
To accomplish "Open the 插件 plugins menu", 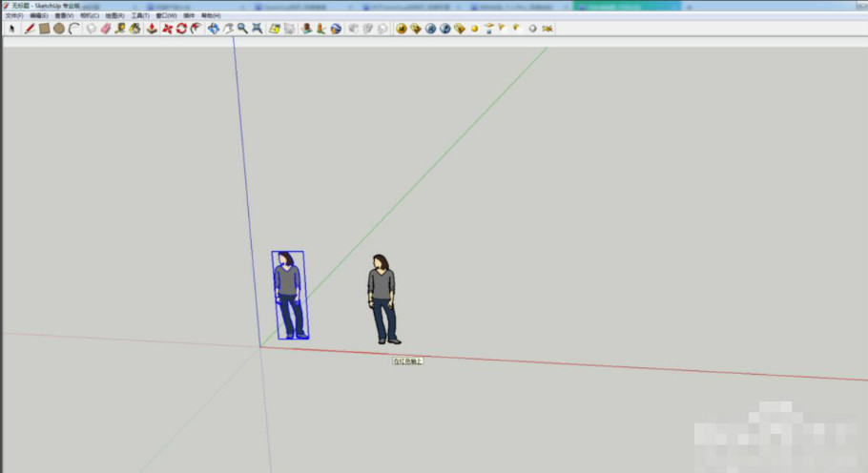I will coord(189,15).
